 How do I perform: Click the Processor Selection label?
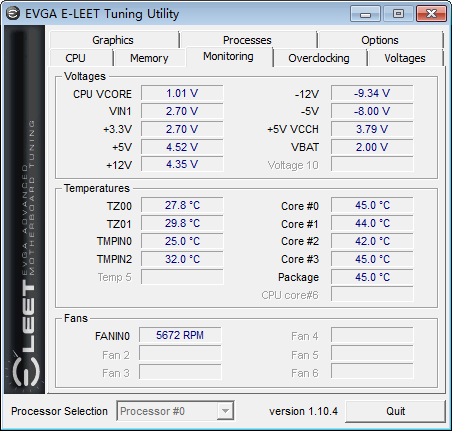tap(59, 411)
